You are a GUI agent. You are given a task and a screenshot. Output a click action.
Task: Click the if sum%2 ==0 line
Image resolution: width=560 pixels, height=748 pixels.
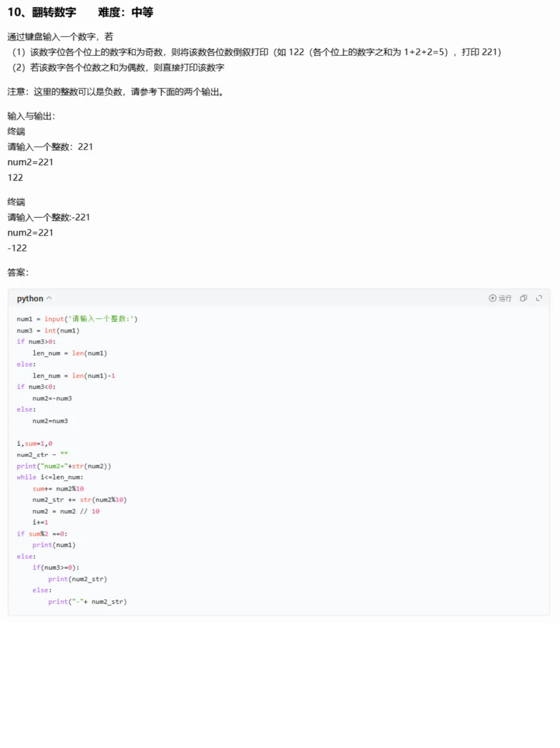click(x=42, y=534)
